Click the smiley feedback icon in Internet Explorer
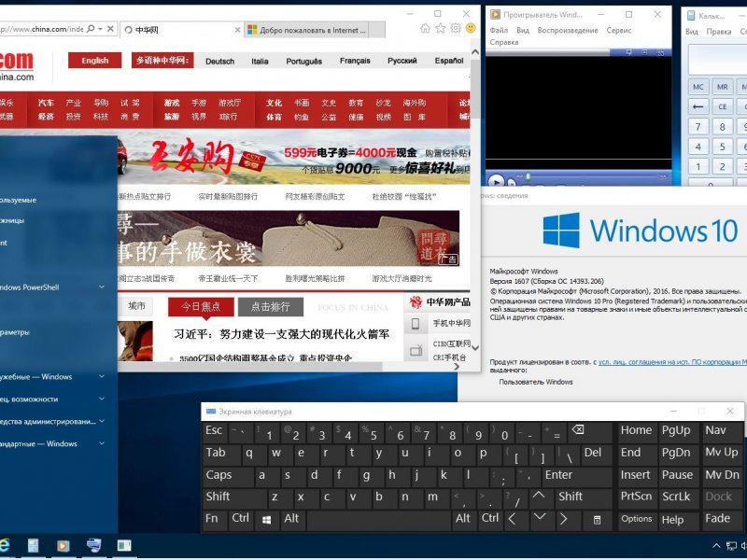Image resolution: width=747 pixels, height=560 pixels. [471, 29]
